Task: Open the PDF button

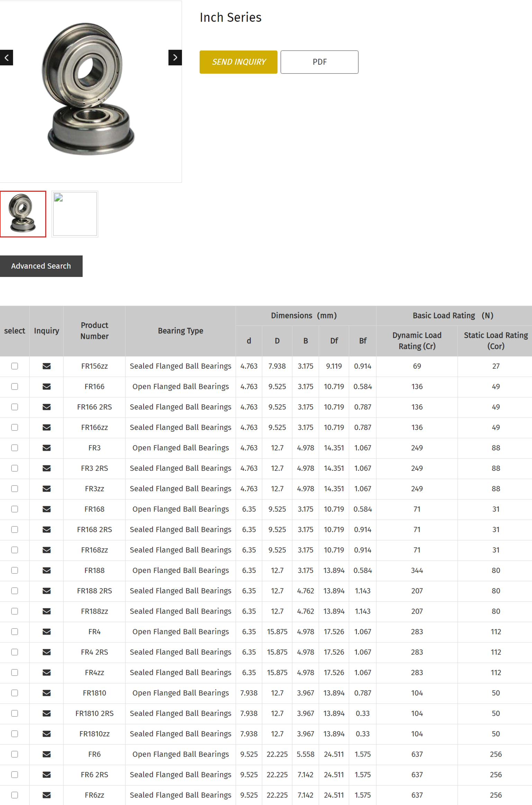Action: pos(319,62)
